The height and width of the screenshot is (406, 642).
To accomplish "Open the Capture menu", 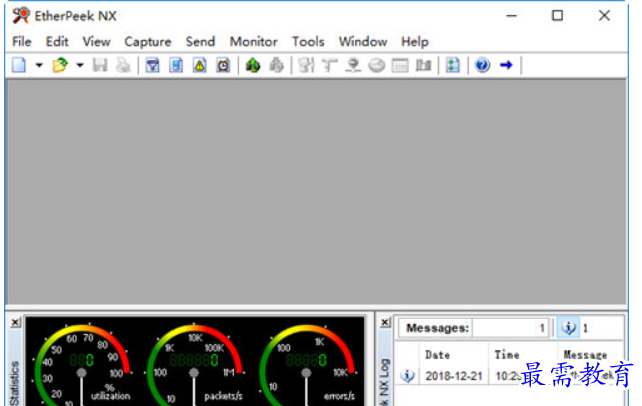I will pyautogui.click(x=148, y=41).
